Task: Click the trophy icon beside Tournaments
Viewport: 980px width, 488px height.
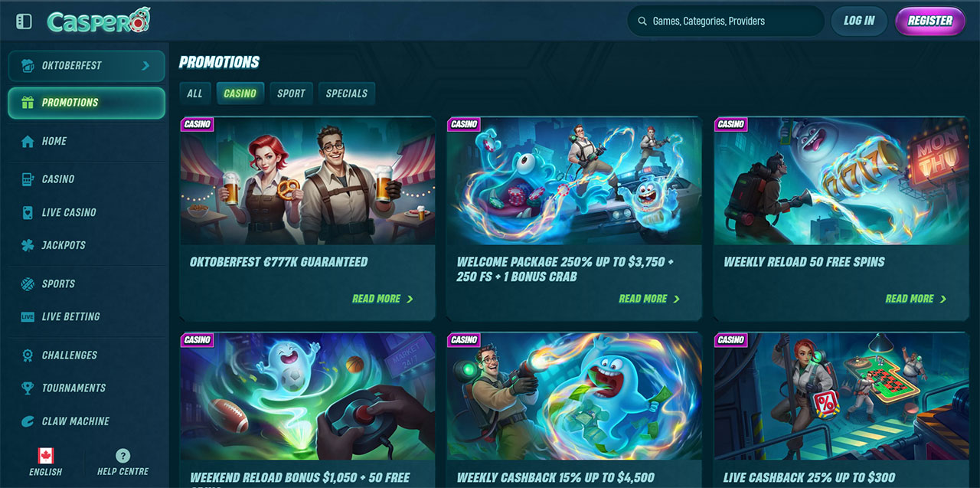Action: (28, 388)
